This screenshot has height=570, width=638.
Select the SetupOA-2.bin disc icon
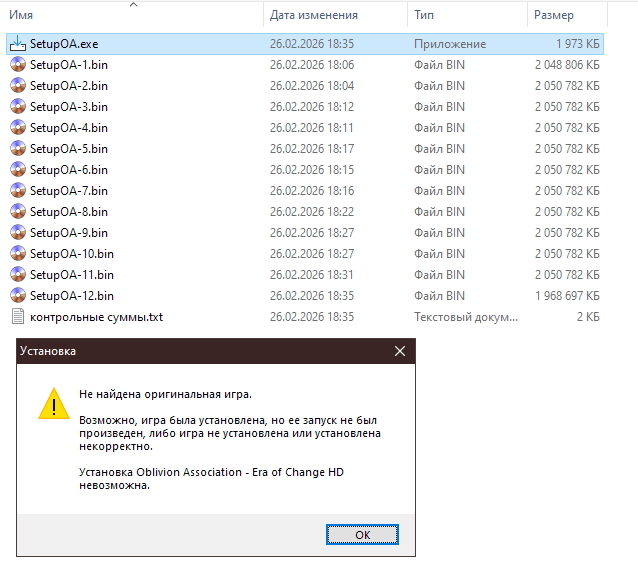[x=18, y=86]
